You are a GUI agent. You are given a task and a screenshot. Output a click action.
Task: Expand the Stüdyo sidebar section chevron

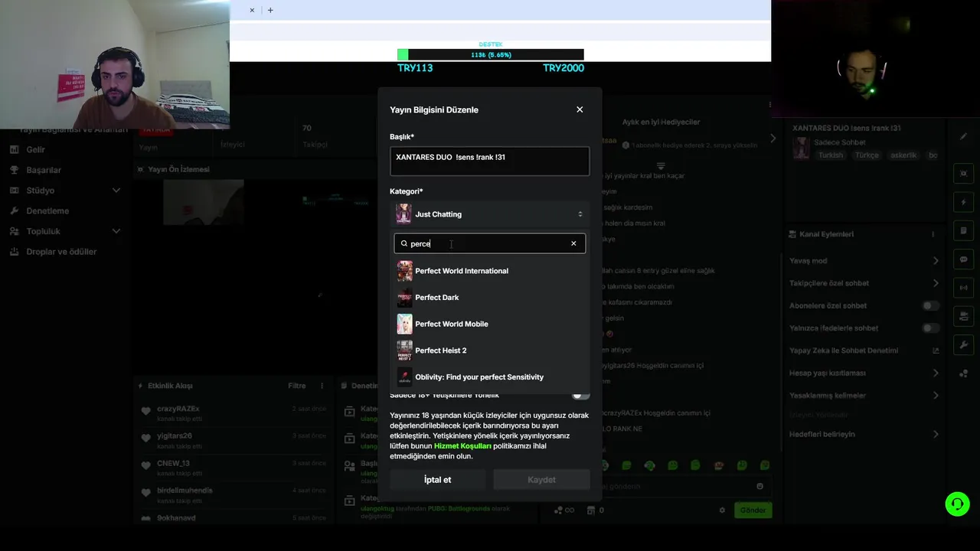[116, 191]
